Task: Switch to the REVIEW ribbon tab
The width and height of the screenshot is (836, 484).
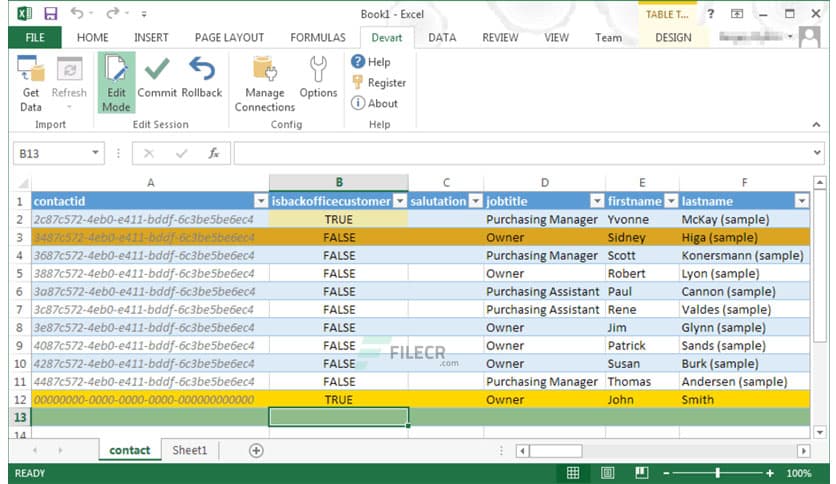Action: tap(500, 37)
